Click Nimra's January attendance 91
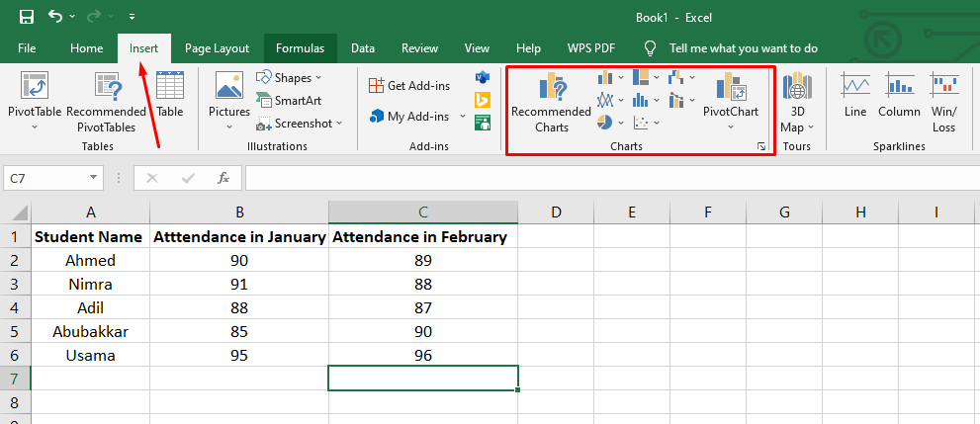This screenshot has width=980, height=424. tap(239, 284)
